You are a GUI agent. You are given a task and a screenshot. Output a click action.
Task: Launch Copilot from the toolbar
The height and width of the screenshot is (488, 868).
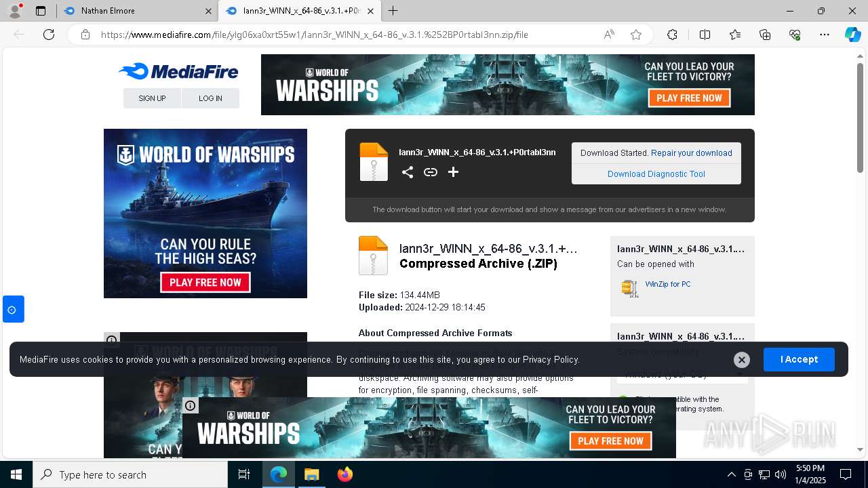tap(852, 35)
